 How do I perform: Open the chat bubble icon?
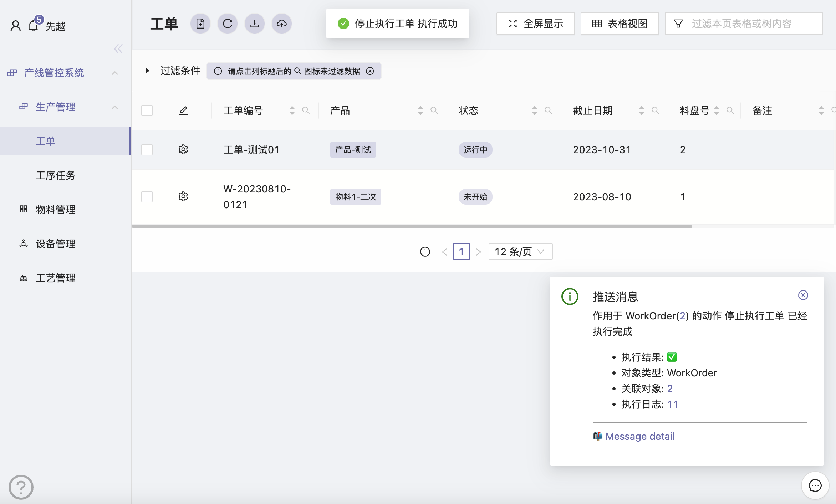click(x=815, y=485)
